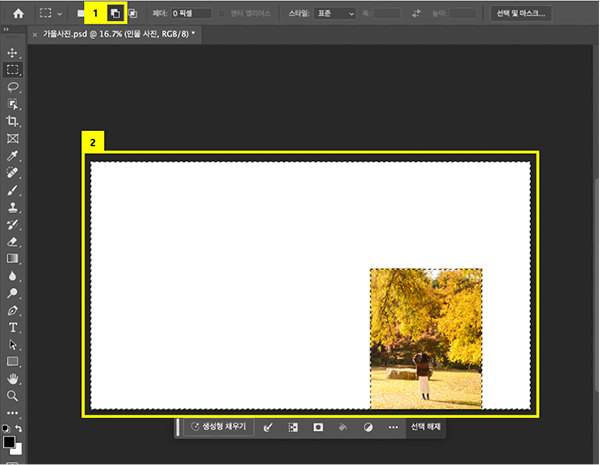600x465 pixels.
Task: Select the Rectangle shape tool
Action: point(12,362)
